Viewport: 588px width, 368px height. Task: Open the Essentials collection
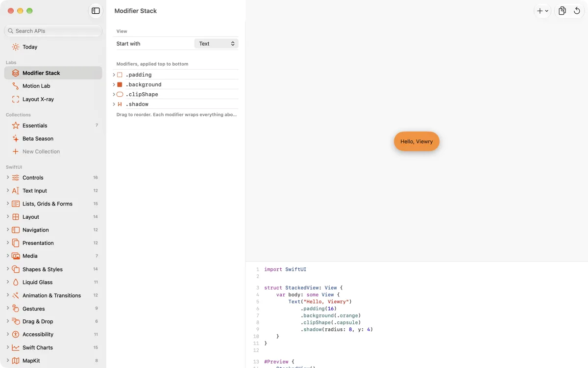click(53, 126)
